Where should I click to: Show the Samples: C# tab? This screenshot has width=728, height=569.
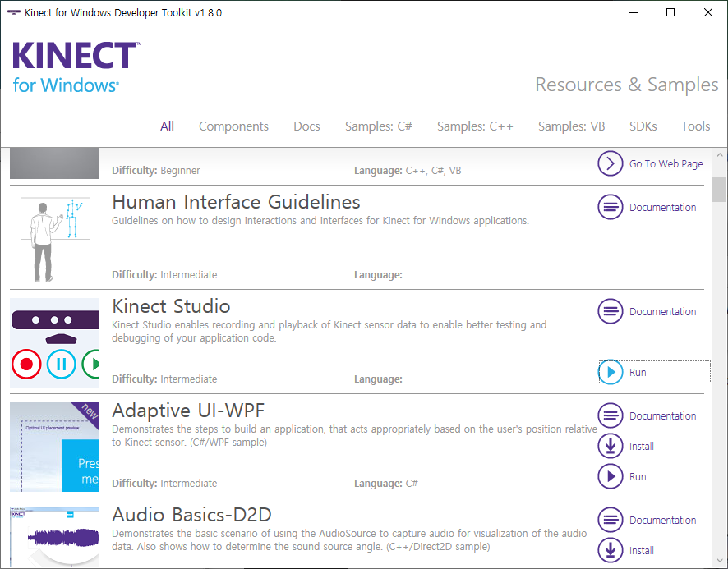click(x=379, y=126)
